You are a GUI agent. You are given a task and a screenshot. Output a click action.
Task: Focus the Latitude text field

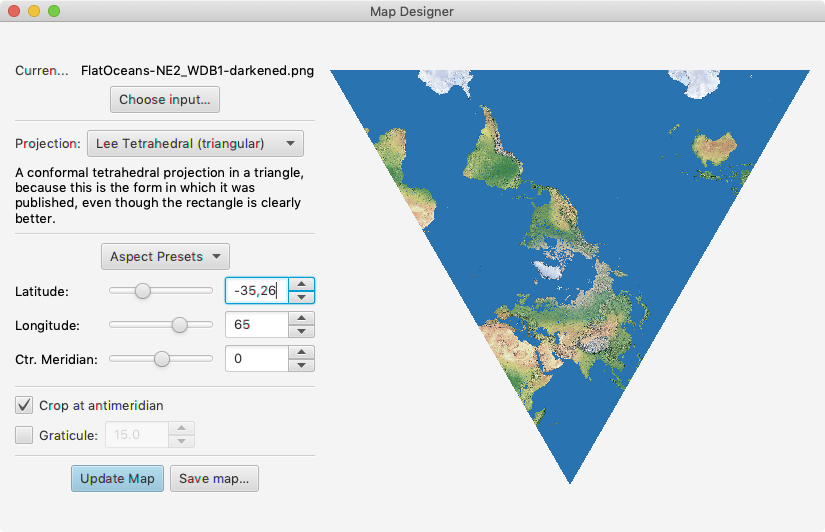pos(257,291)
